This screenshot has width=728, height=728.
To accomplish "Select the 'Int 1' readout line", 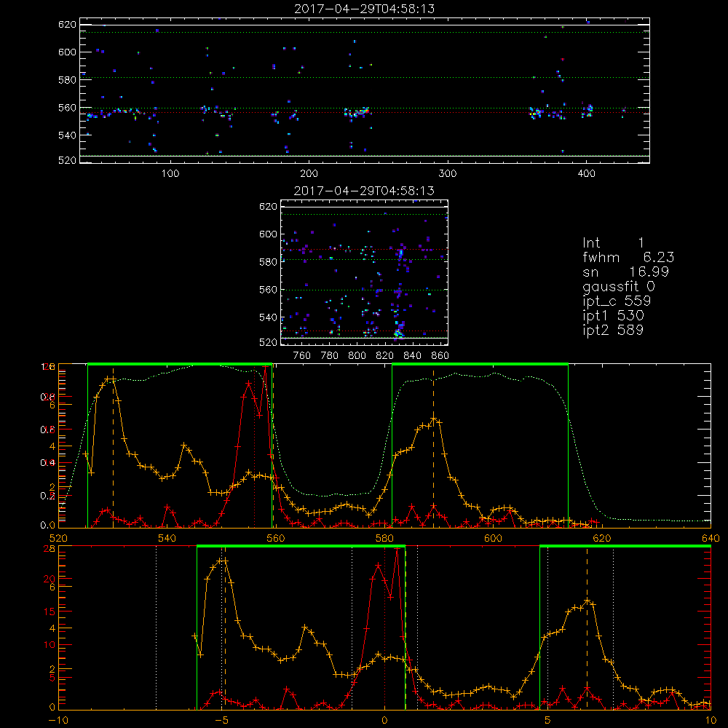I will click(x=613, y=243).
